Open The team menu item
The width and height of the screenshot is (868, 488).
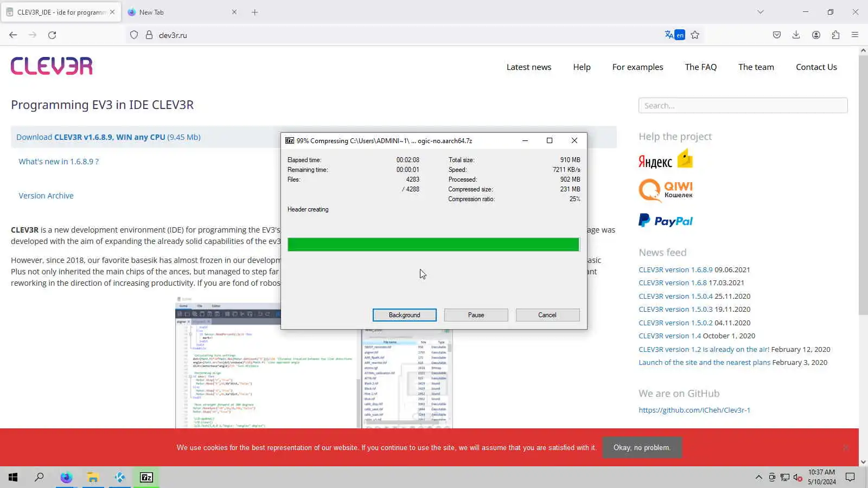[756, 67]
